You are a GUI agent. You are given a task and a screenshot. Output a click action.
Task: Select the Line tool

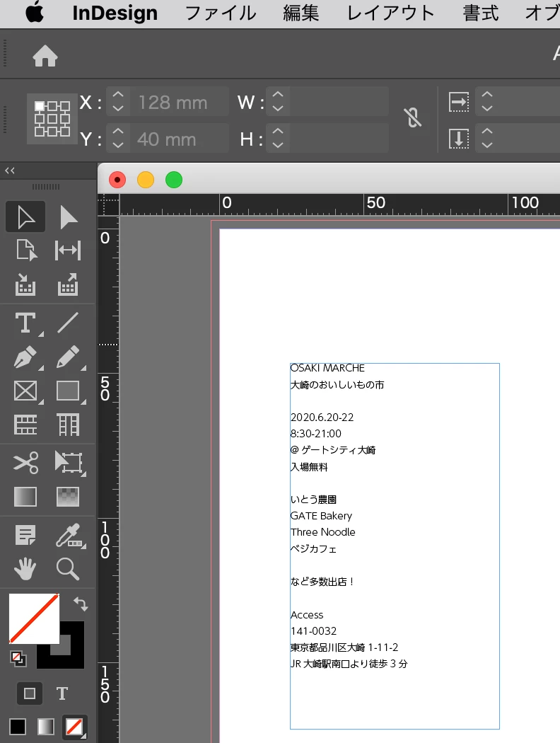(x=68, y=323)
